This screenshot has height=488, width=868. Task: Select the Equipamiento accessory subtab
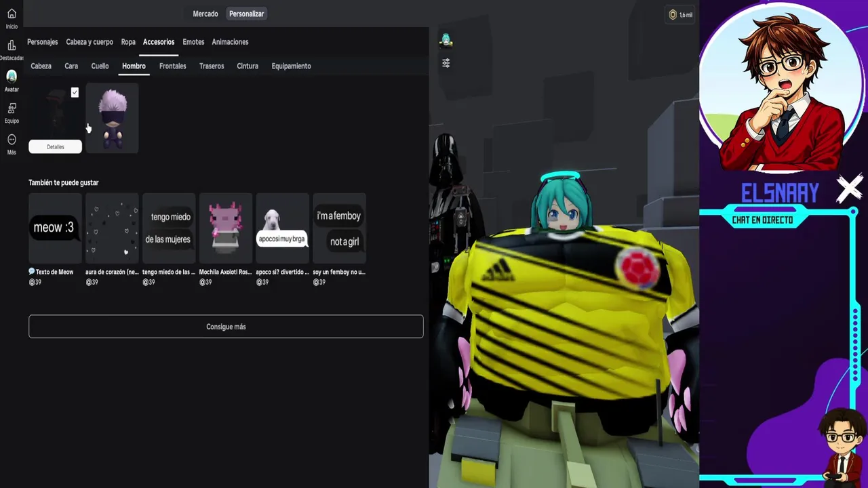pos(291,66)
